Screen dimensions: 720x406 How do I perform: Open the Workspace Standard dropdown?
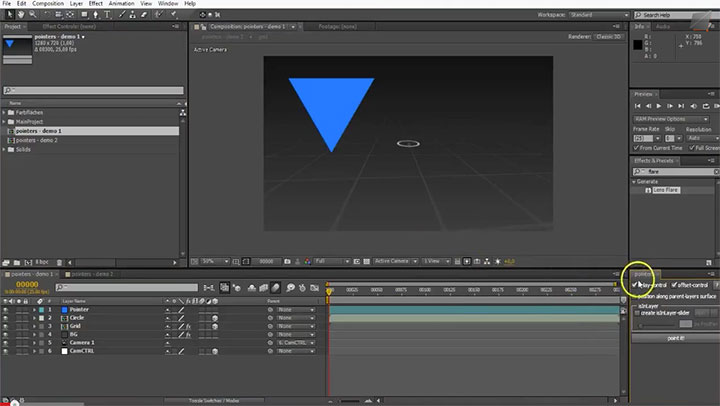[x=599, y=15]
